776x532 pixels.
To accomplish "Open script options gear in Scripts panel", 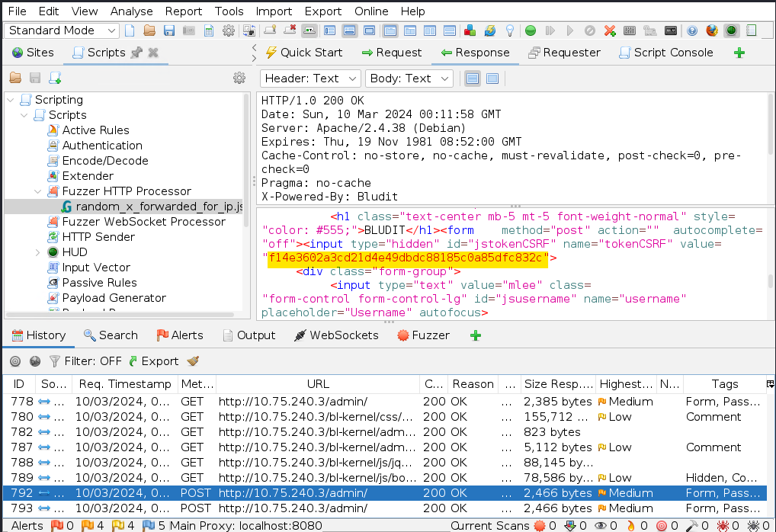I will tap(239, 78).
